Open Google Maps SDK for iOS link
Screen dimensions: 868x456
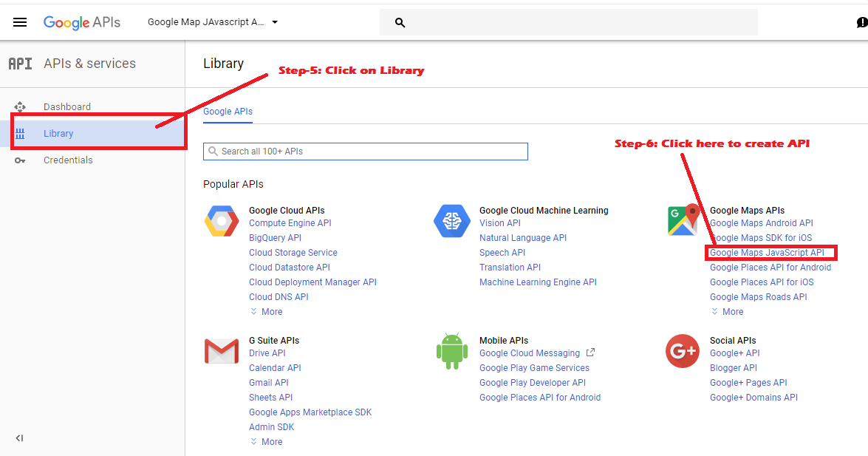tap(761, 238)
